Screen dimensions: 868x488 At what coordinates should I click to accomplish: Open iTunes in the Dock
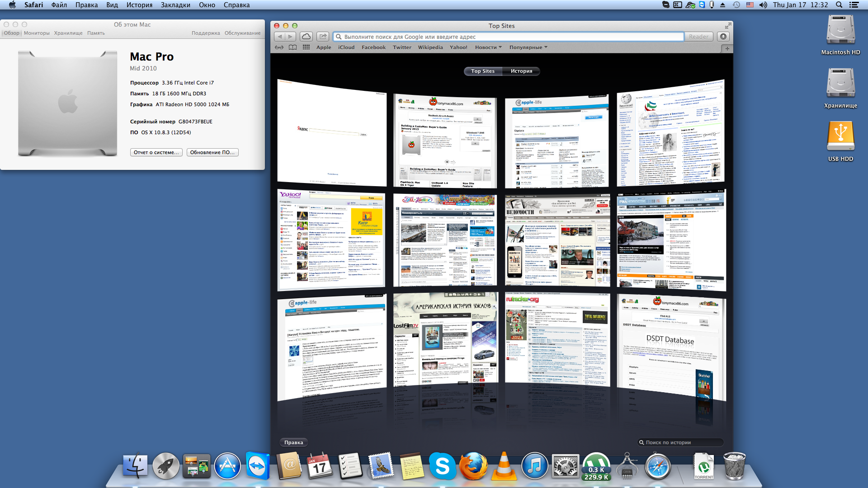click(535, 466)
